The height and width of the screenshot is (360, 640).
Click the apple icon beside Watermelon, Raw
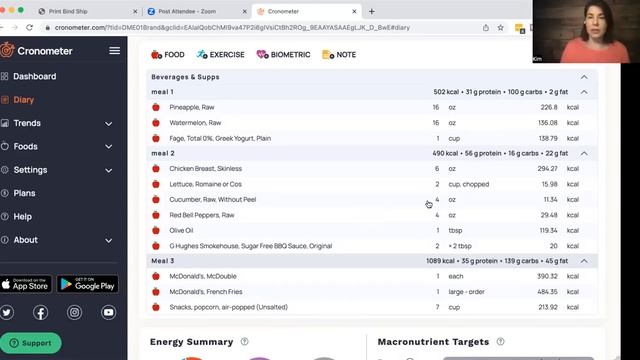[156, 122]
